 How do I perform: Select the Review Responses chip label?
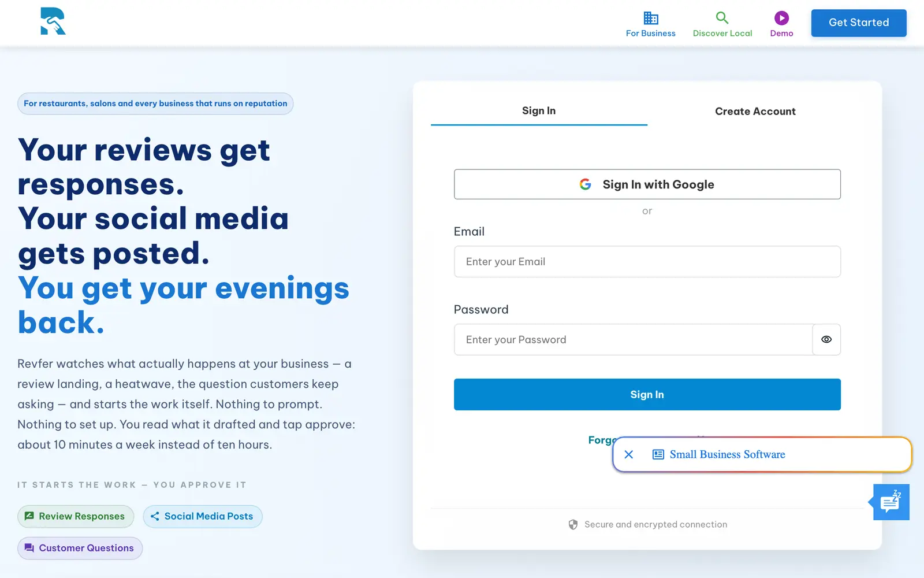pyautogui.click(x=82, y=516)
